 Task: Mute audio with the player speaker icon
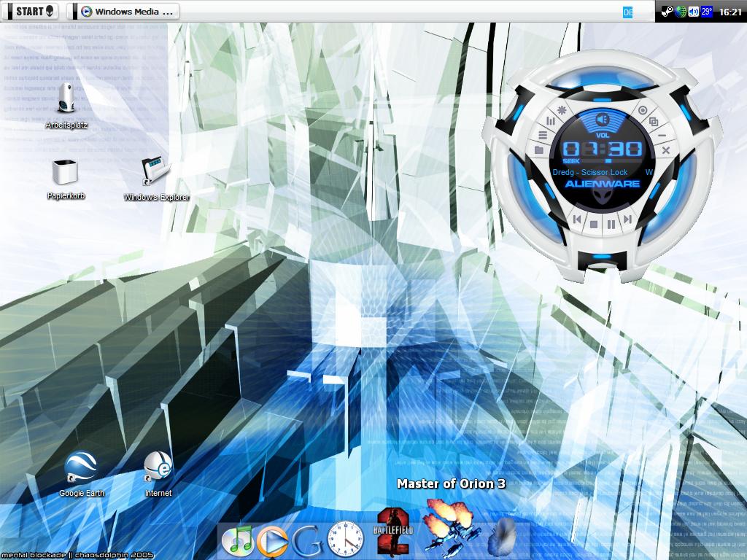tap(602, 119)
